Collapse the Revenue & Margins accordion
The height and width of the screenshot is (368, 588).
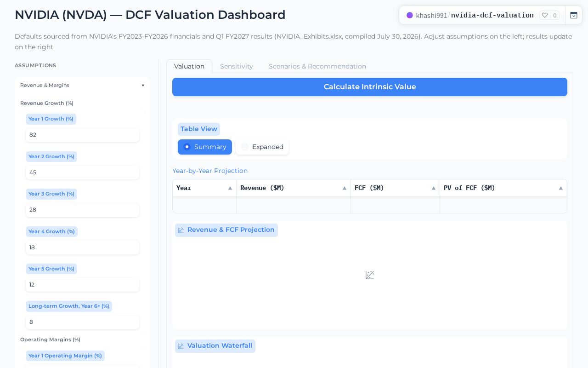point(82,85)
